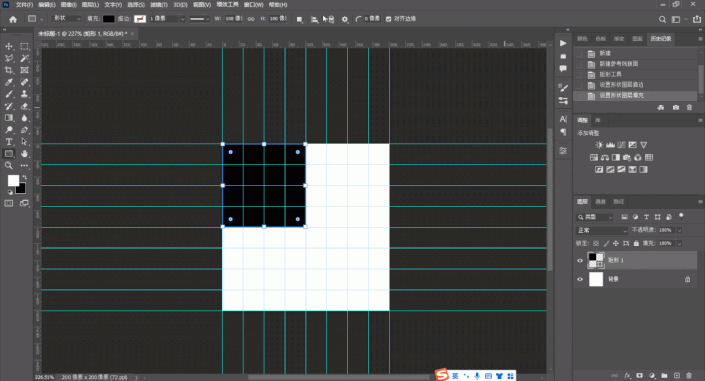Select the Brush tool
This screenshot has width=705, height=381.
click(x=9, y=94)
